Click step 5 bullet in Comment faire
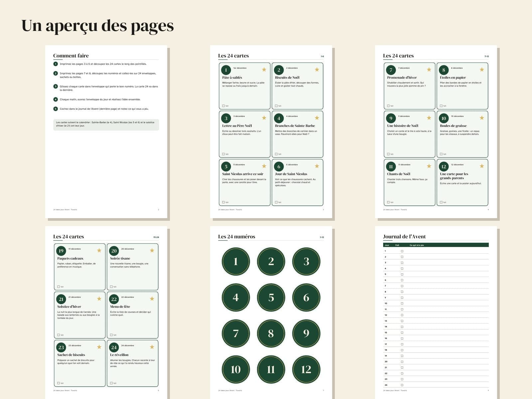The image size is (532, 399). pyautogui.click(x=56, y=109)
